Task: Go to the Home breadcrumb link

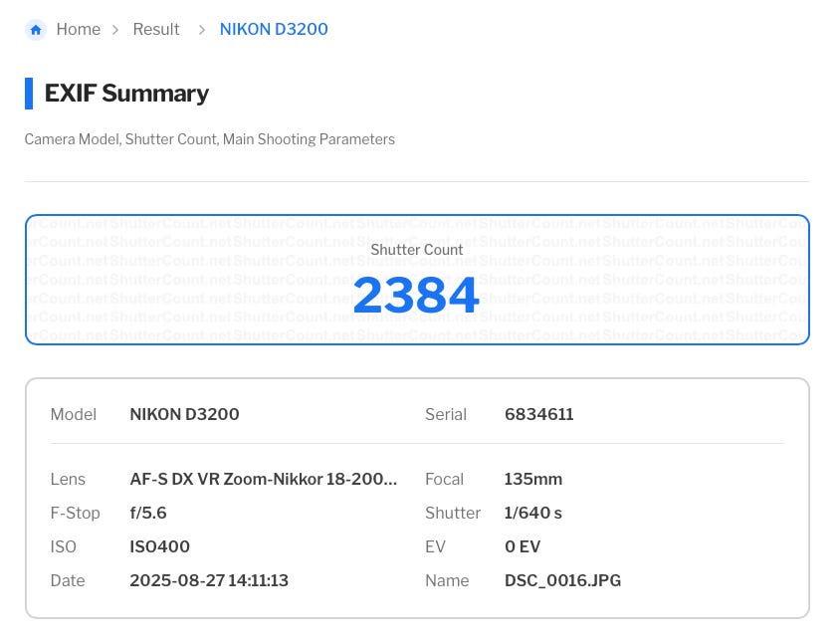Action: (78, 30)
